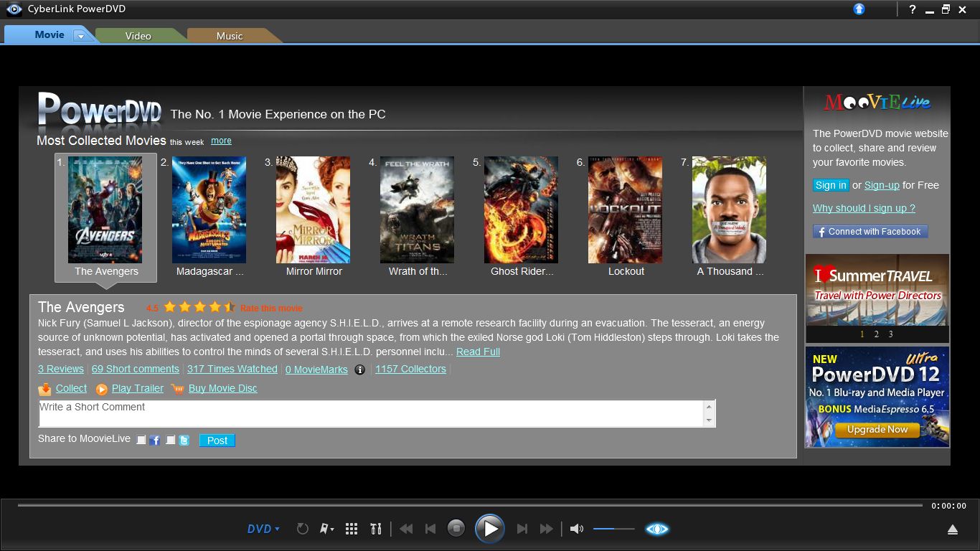Click the playback seek progress bar

click(470, 505)
